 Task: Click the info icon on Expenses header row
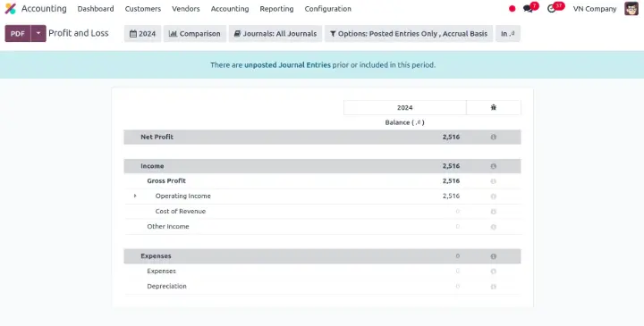pos(493,256)
